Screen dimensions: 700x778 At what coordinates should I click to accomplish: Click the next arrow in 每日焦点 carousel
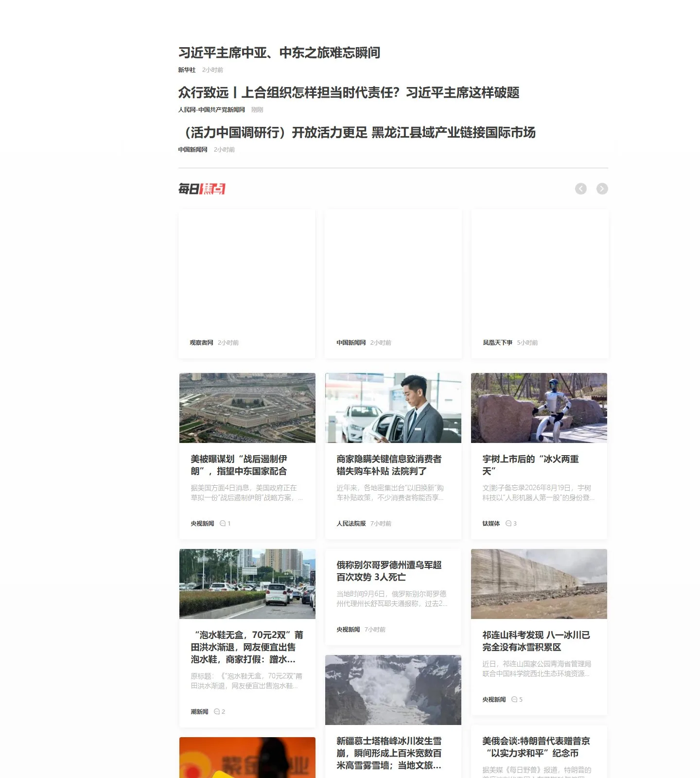tap(602, 189)
